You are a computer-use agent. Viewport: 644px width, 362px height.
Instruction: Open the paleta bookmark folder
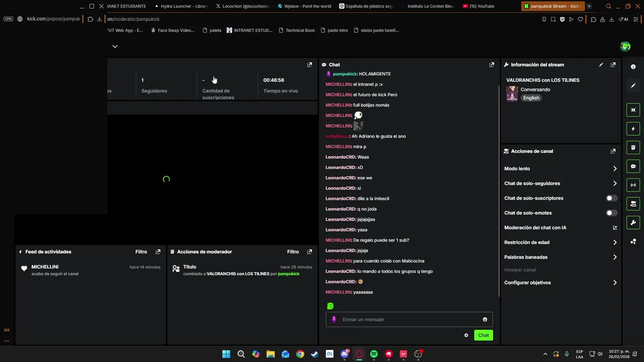click(212, 30)
